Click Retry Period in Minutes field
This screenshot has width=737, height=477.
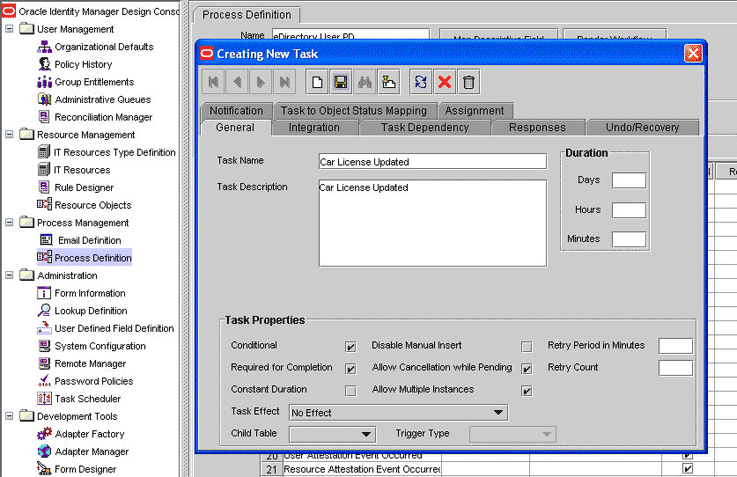pyautogui.click(x=675, y=346)
